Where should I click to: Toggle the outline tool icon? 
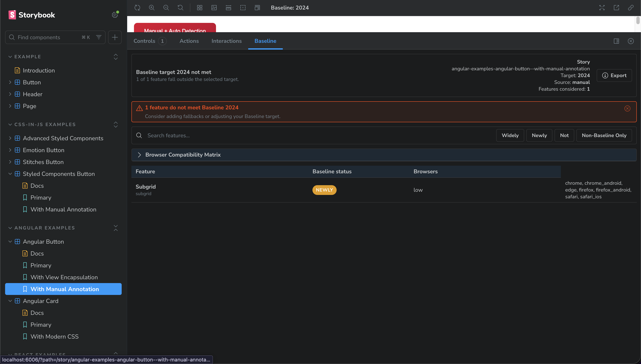point(243,8)
